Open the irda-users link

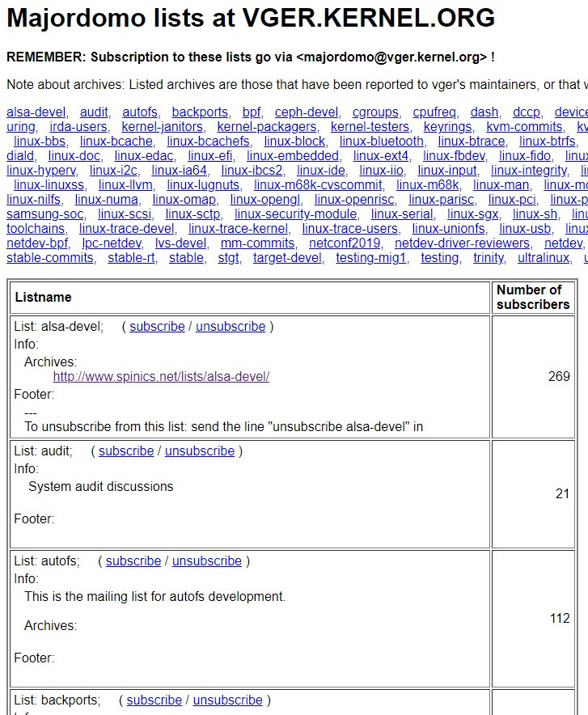(78, 127)
